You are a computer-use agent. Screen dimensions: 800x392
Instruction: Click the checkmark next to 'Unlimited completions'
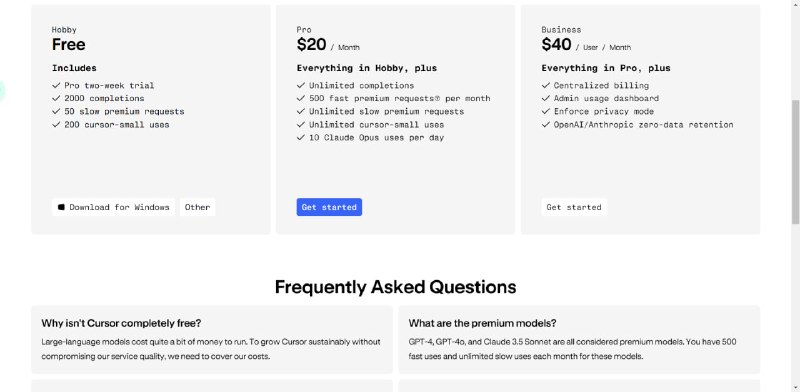[301, 85]
